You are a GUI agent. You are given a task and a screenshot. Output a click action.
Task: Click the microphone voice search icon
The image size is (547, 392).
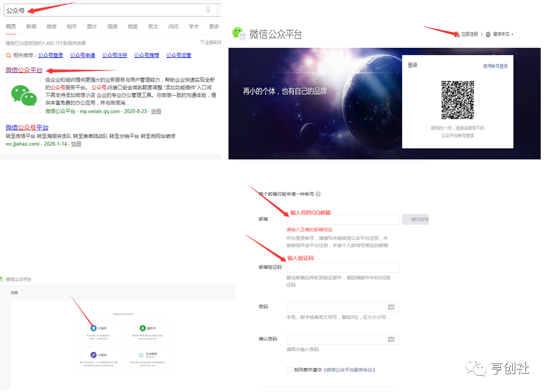pos(208,10)
